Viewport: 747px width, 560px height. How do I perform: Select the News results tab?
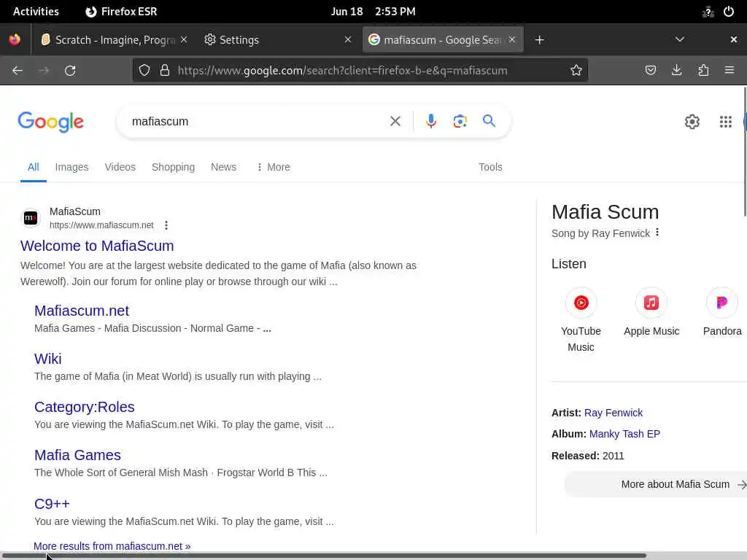223,167
